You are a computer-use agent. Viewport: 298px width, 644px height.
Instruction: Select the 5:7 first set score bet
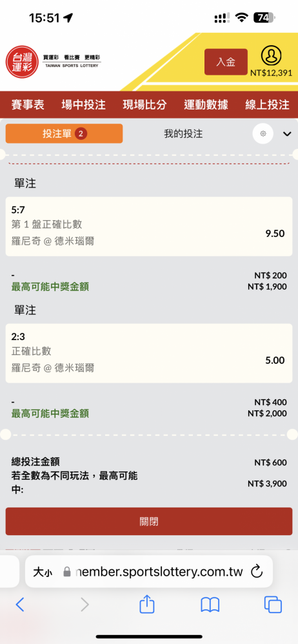coord(149,226)
